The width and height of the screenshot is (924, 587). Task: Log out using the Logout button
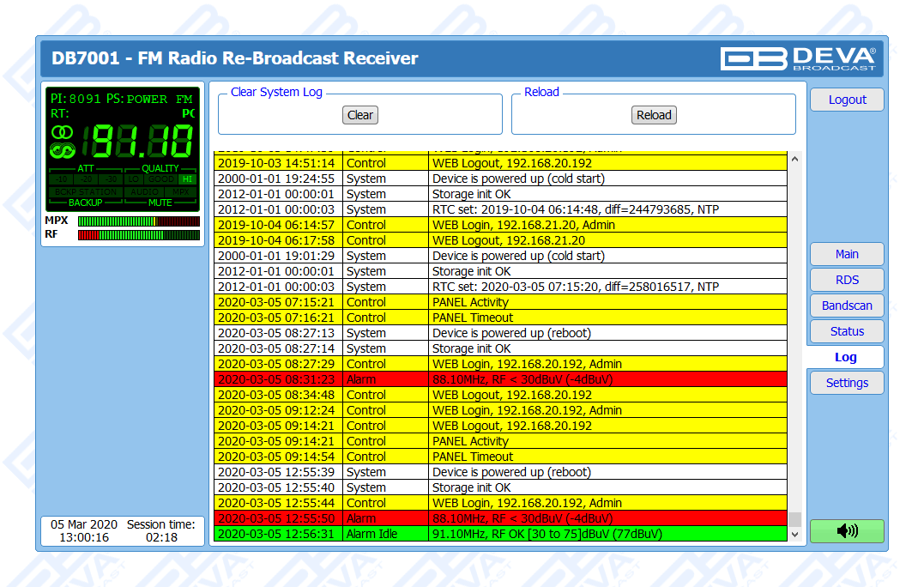click(846, 100)
